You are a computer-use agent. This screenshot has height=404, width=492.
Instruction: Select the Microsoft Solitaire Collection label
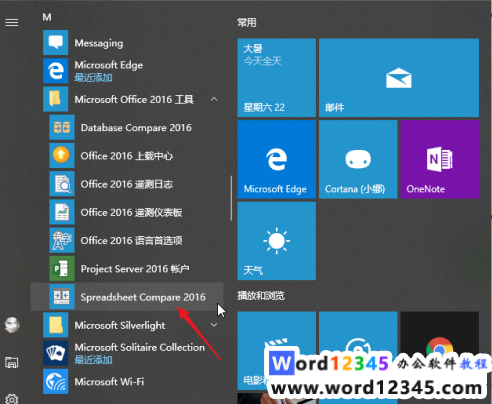(x=140, y=347)
